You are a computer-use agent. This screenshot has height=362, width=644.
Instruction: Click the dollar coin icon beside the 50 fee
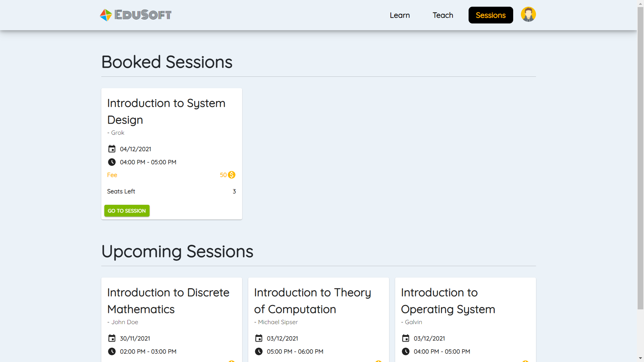(x=231, y=175)
